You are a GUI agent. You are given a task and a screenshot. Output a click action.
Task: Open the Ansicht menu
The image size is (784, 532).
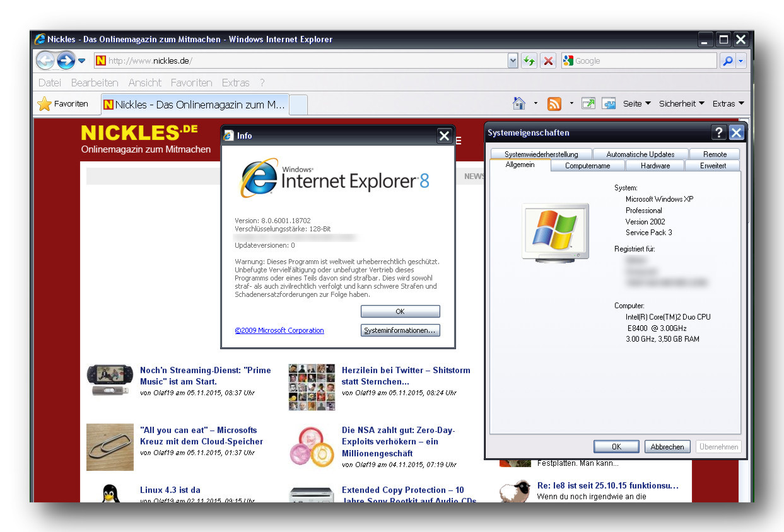point(145,83)
